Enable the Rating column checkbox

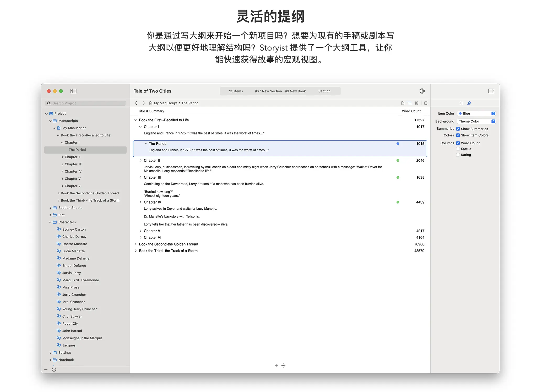point(458,155)
